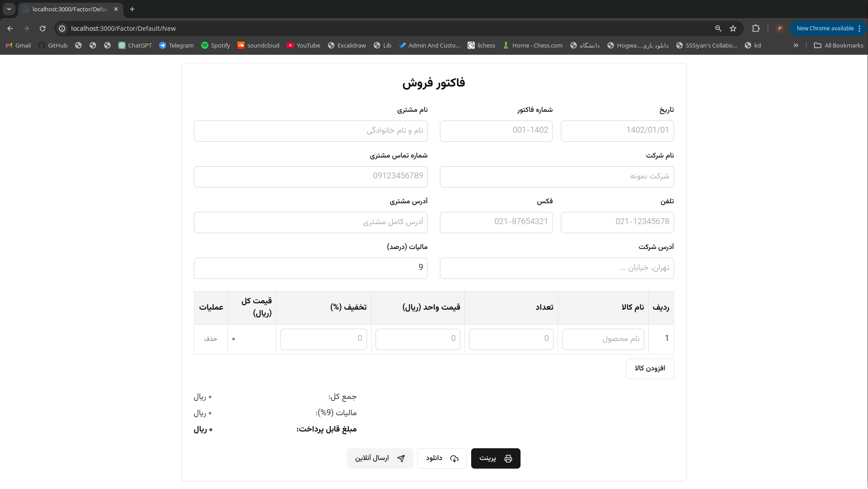Open Spotify from the bookmarks bar

click(216, 45)
